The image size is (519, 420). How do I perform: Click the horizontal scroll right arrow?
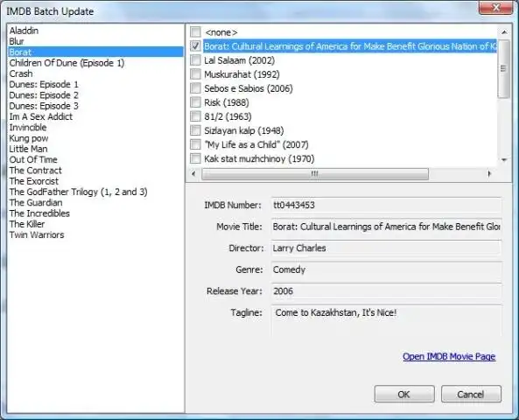[489, 173]
